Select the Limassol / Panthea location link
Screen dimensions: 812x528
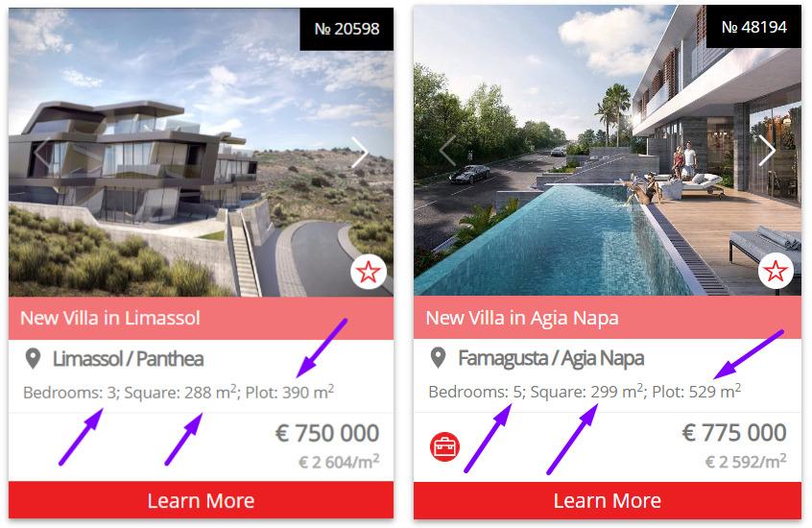click(x=128, y=359)
